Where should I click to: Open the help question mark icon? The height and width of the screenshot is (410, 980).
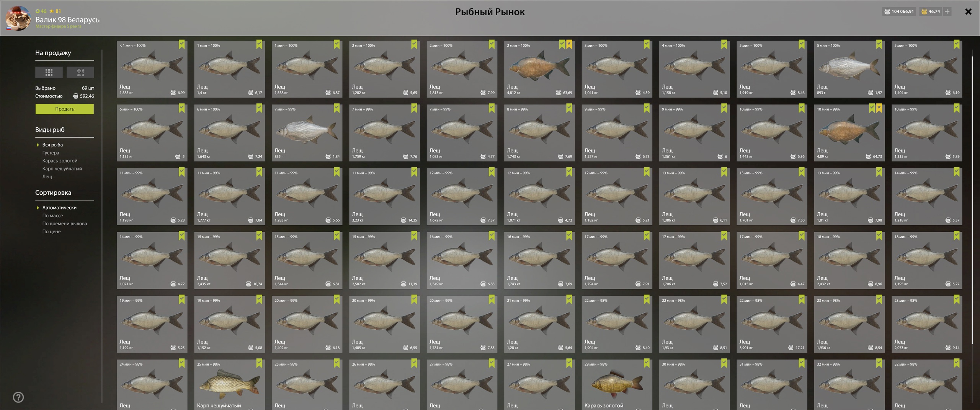[x=18, y=397]
